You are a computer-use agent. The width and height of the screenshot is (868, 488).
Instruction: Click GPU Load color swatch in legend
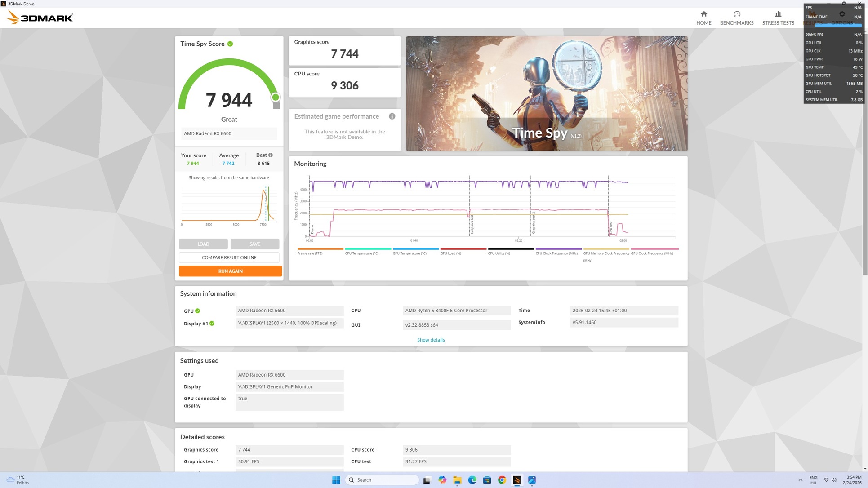(463, 248)
